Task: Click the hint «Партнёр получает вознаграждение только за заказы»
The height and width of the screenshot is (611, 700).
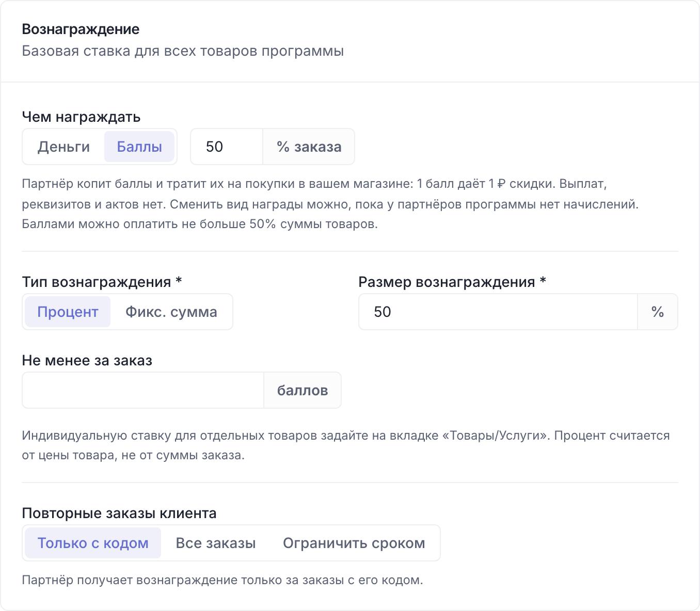Action: pos(222,580)
